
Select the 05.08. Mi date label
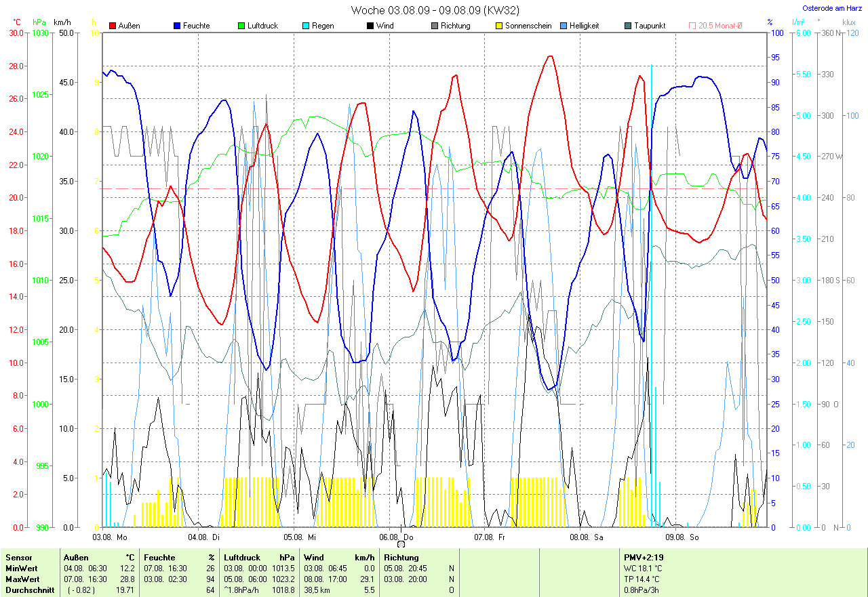coord(300,537)
